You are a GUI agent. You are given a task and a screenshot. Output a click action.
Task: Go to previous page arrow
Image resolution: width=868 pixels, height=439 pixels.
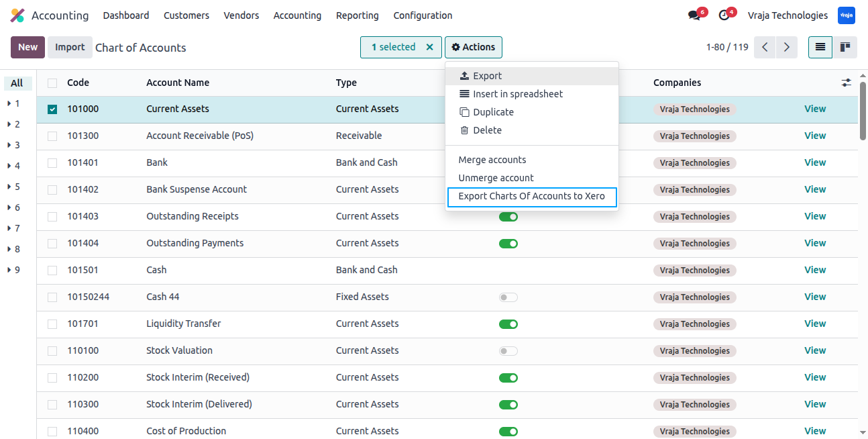(x=765, y=47)
